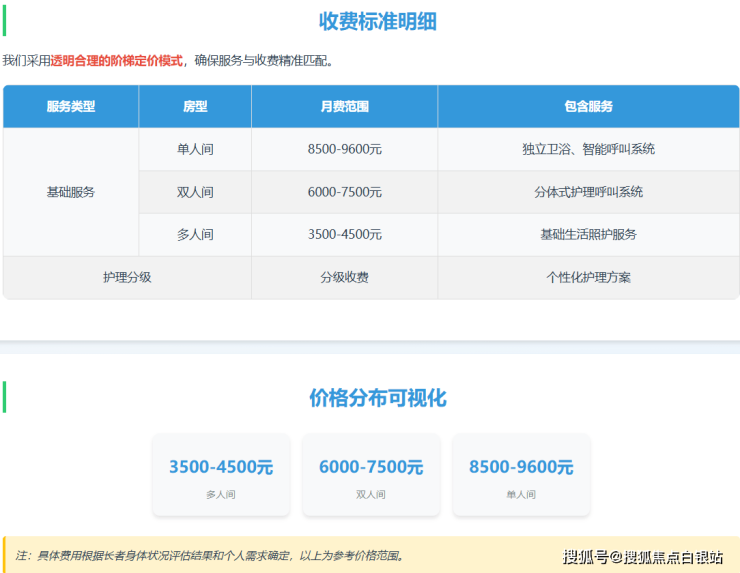This screenshot has width=740, height=573.
Task: Select the 6000-7500元 table cell
Action: (344, 192)
